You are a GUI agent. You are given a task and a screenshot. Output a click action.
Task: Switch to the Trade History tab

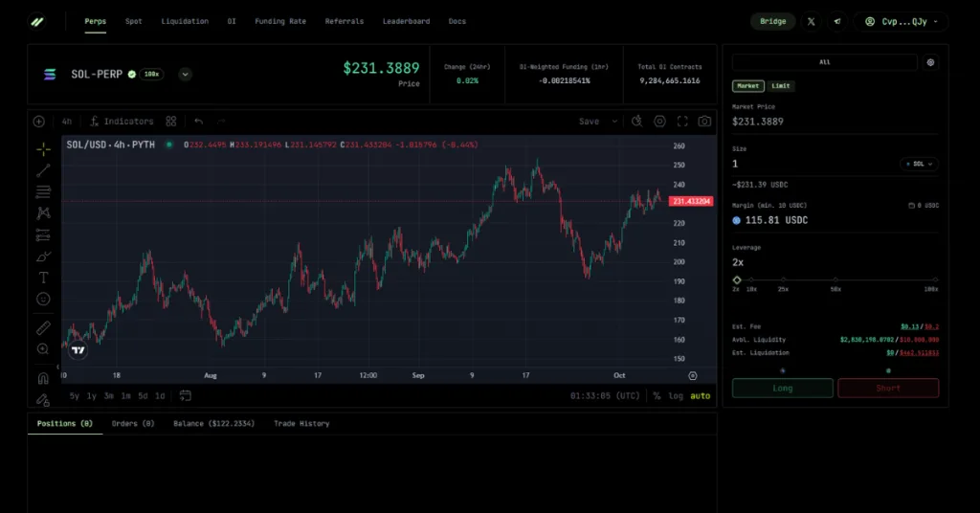click(301, 423)
